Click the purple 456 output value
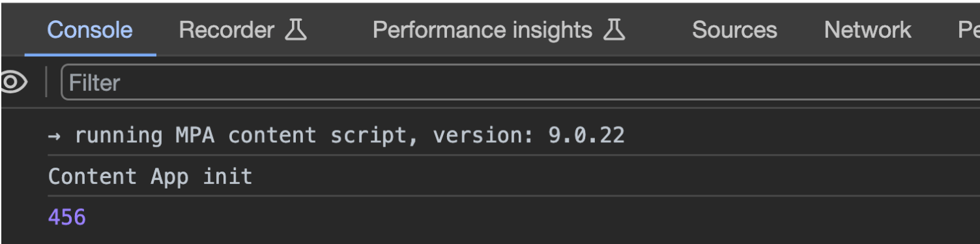This screenshot has height=244, width=980. pos(67,217)
